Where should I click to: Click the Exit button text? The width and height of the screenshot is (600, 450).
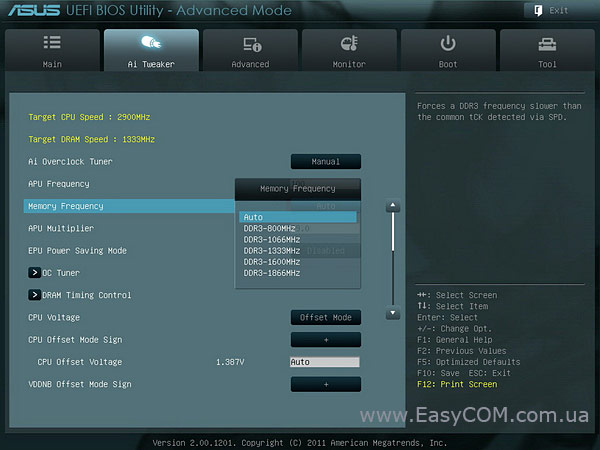(559, 10)
